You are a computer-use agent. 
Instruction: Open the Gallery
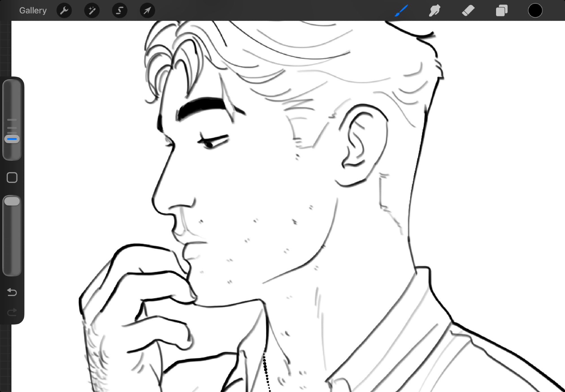[x=33, y=11]
